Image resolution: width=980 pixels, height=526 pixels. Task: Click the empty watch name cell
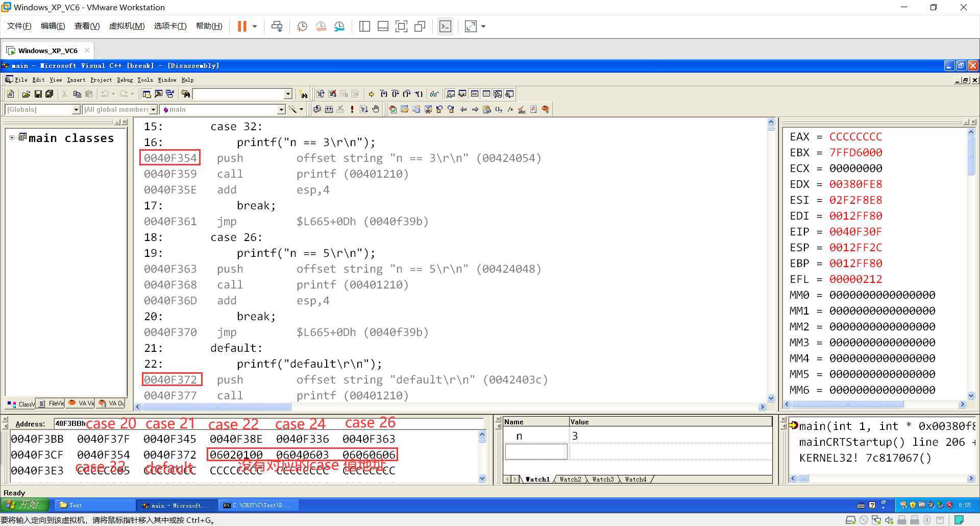point(536,452)
